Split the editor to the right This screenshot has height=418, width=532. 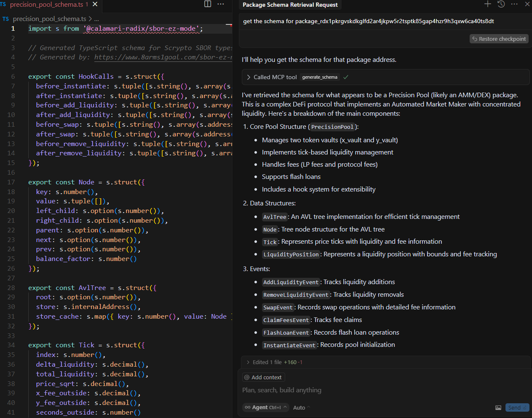tap(207, 4)
